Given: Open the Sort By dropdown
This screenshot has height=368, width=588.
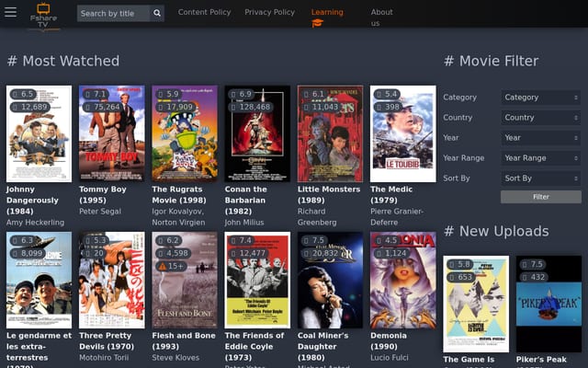Looking at the screenshot, I should point(541,178).
